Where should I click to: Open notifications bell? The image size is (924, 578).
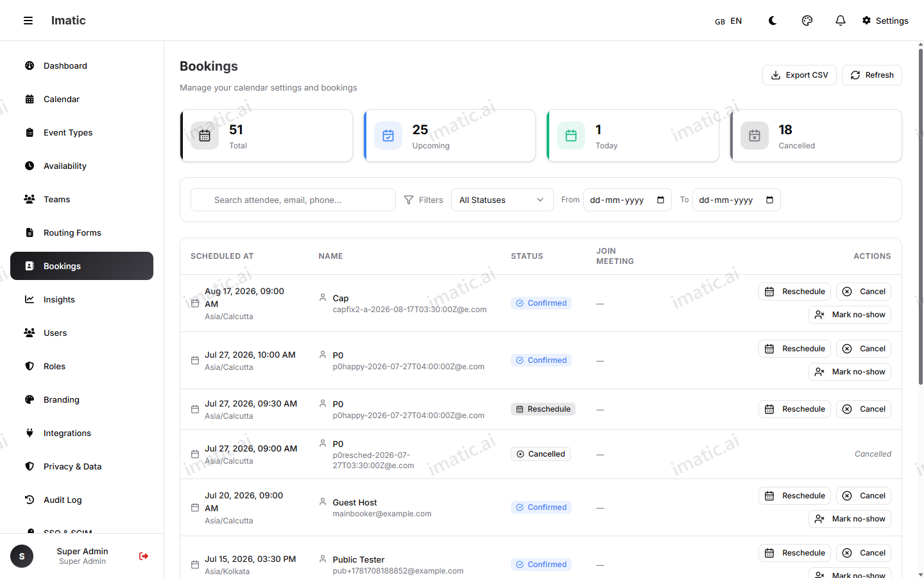(x=841, y=21)
